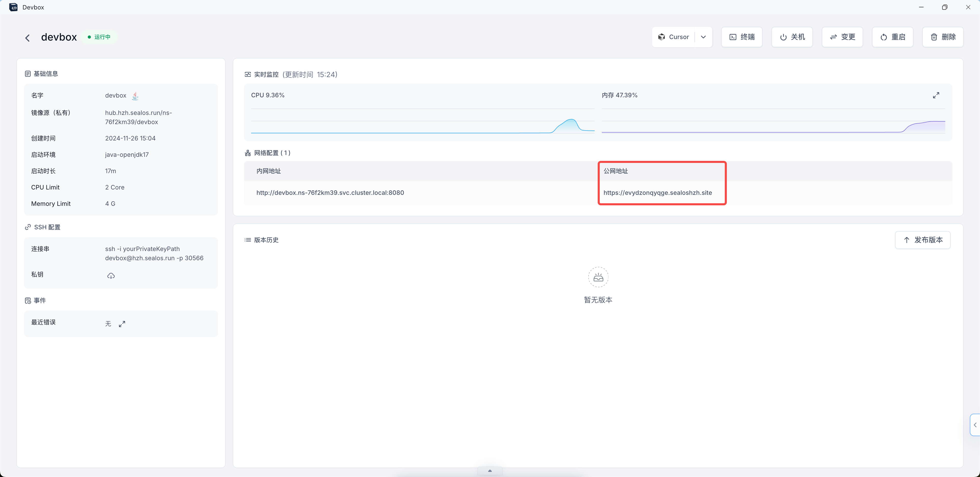
Task: Click the SSH connection string text
Action: click(x=154, y=254)
